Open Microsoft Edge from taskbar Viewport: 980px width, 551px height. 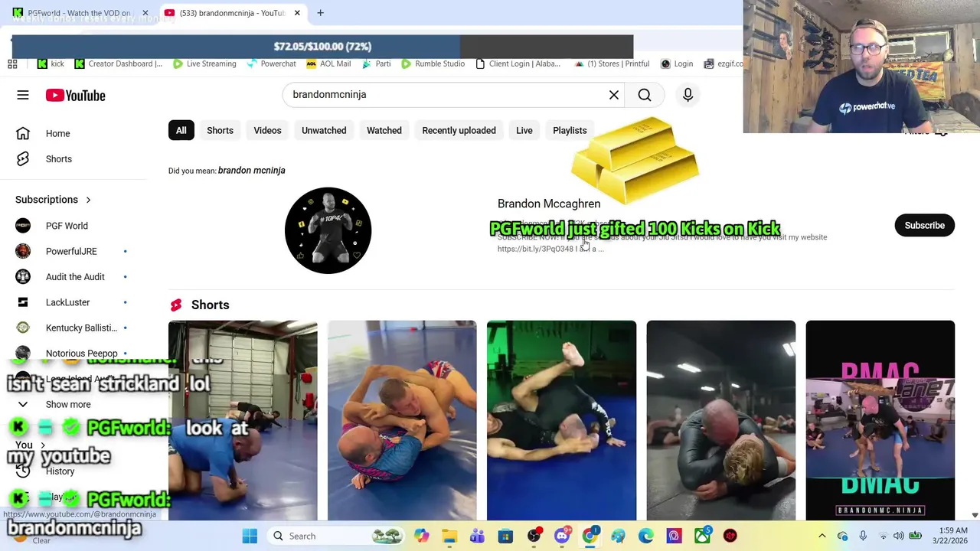tap(645, 536)
